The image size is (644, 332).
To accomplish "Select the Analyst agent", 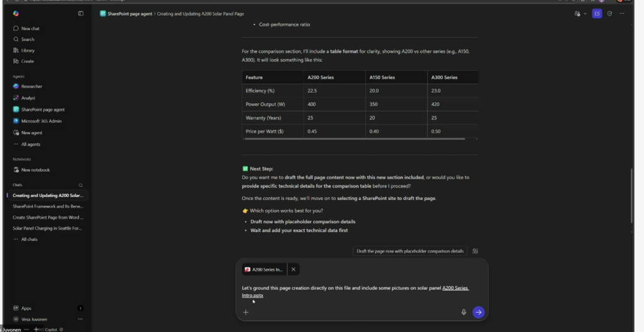I will (28, 98).
